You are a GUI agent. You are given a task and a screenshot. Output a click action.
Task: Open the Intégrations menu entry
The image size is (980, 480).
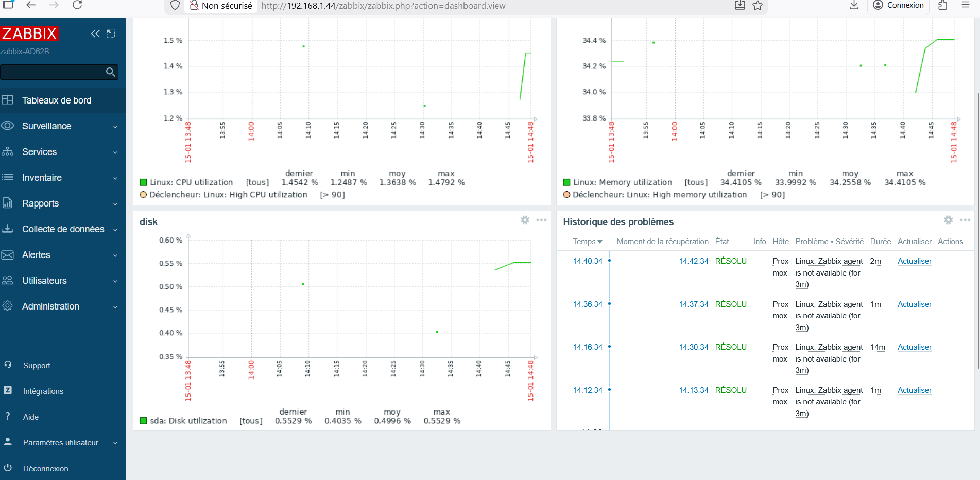(x=43, y=391)
